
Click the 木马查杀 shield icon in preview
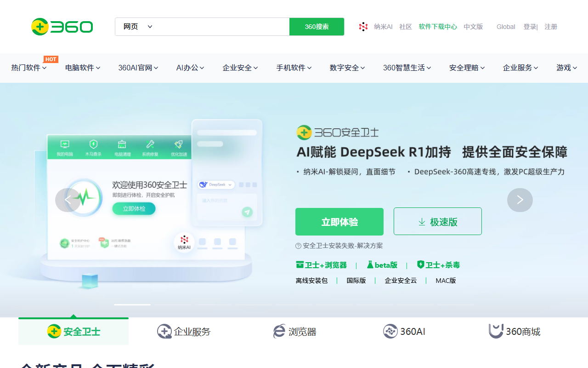93,144
